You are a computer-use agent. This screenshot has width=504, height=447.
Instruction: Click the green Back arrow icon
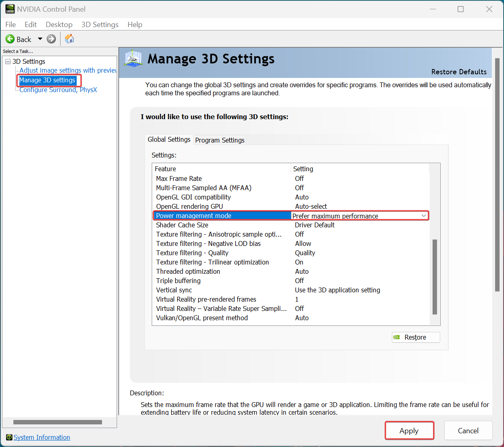(10, 39)
